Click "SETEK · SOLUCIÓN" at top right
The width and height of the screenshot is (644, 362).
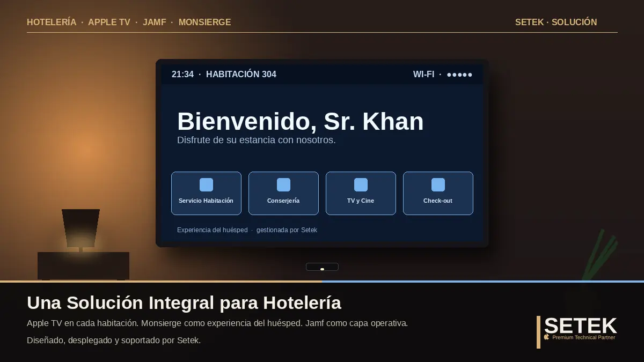(x=556, y=22)
